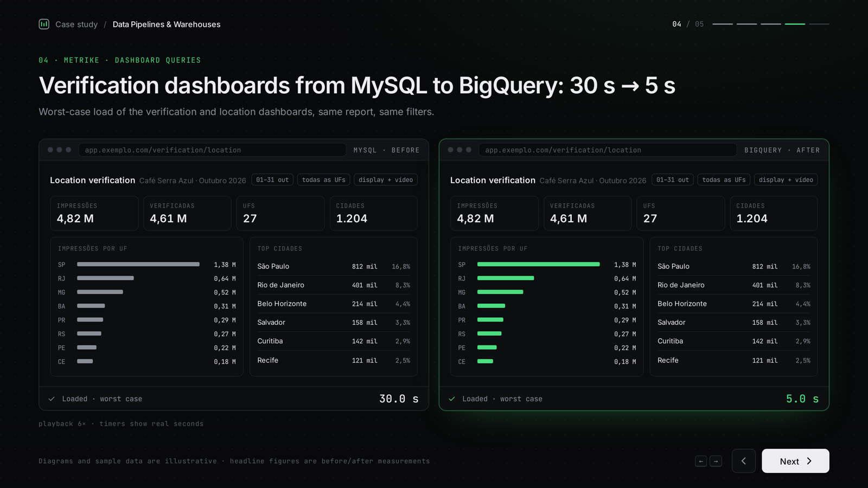
Task: Click the MySQL panel window dots
Action: [x=59, y=150]
